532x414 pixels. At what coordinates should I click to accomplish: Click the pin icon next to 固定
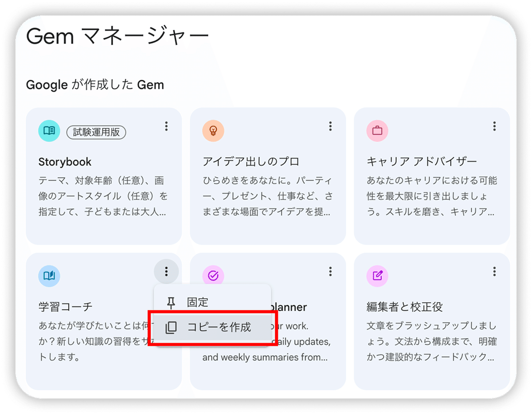pyautogui.click(x=171, y=303)
